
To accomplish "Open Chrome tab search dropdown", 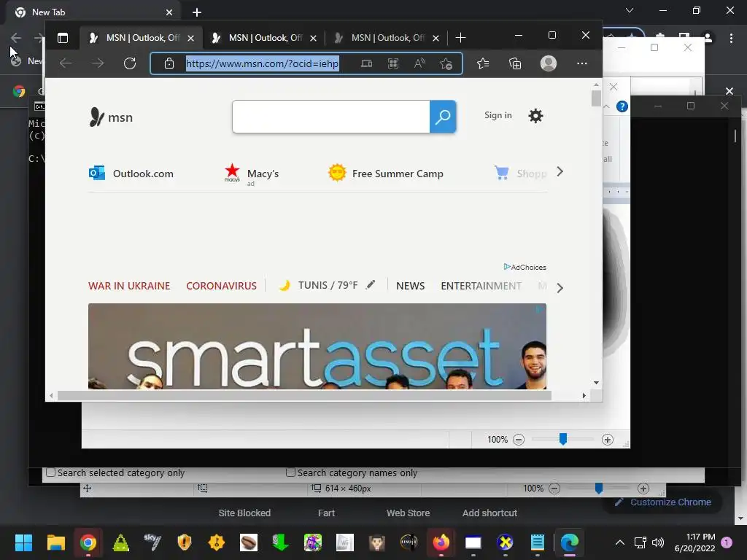I will pos(630,10).
